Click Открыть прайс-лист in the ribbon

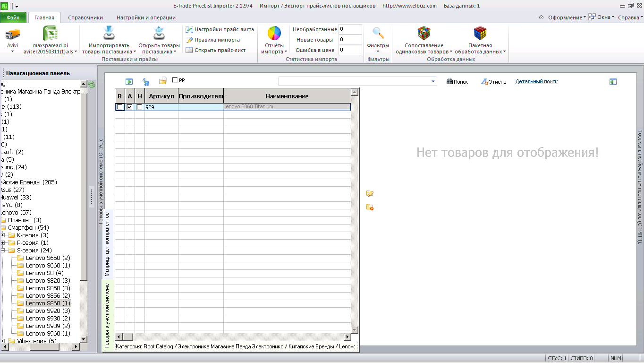(215, 50)
